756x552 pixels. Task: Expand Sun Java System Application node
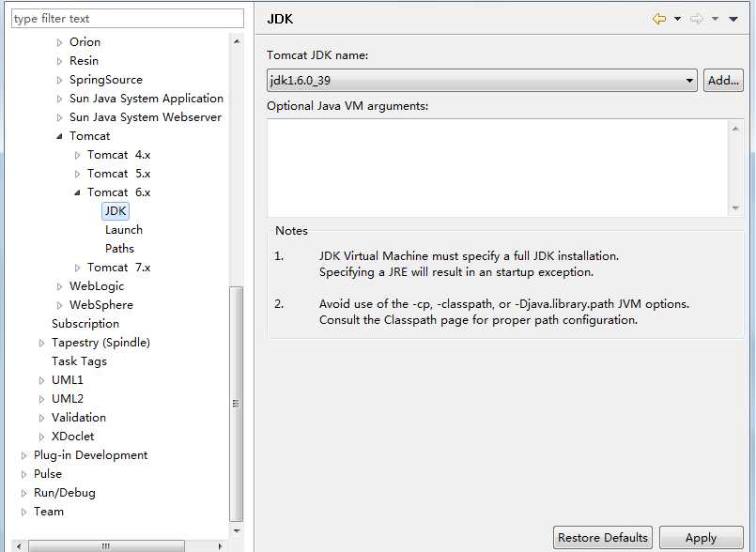[x=59, y=99]
